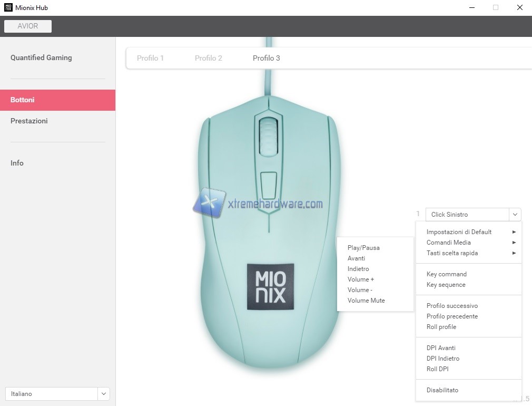The width and height of the screenshot is (532, 406).
Task: Switch to Profilo 1 tab
Action: point(150,58)
